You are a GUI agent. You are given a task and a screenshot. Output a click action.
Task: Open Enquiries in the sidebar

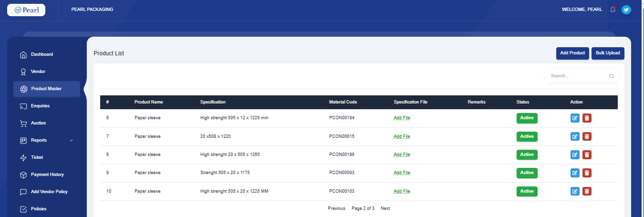pos(40,106)
